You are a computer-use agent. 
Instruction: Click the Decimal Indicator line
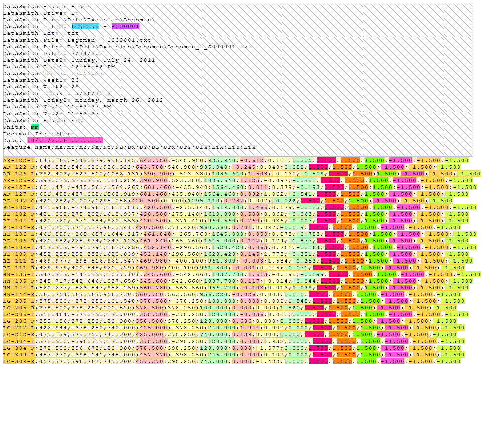click(x=43, y=134)
